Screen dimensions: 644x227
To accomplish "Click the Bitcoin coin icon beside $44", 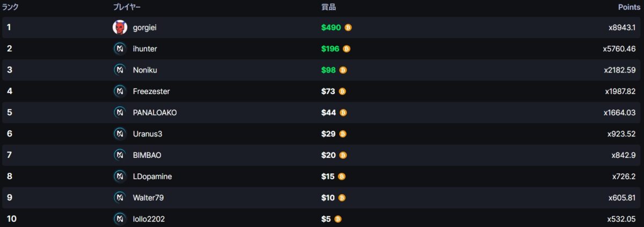I will (343, 113).
